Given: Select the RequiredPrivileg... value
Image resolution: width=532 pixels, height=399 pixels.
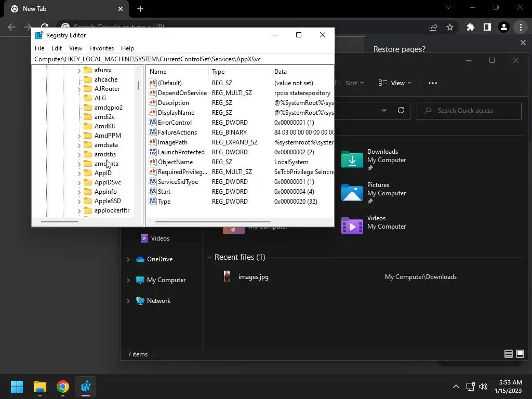Looking at the screenshot, I should (x=182, y=171).
